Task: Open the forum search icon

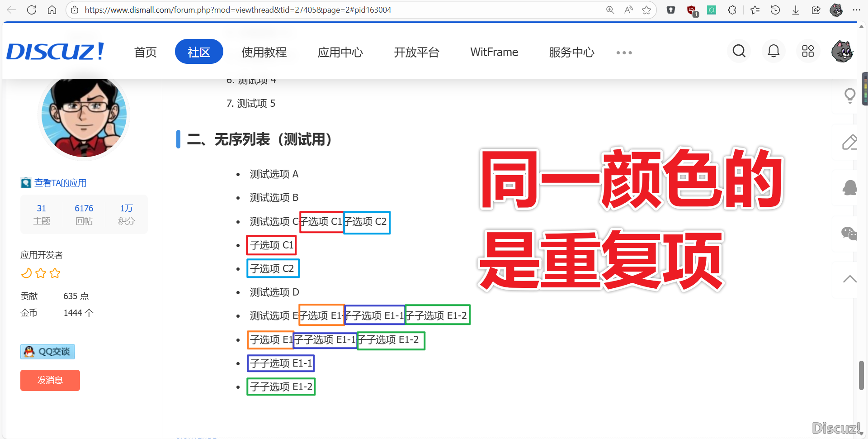Action: tap(739, 51)
